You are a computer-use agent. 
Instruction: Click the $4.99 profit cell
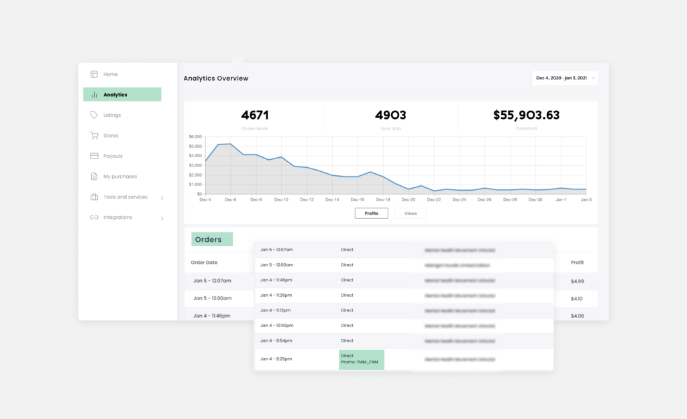coord(577,281)
